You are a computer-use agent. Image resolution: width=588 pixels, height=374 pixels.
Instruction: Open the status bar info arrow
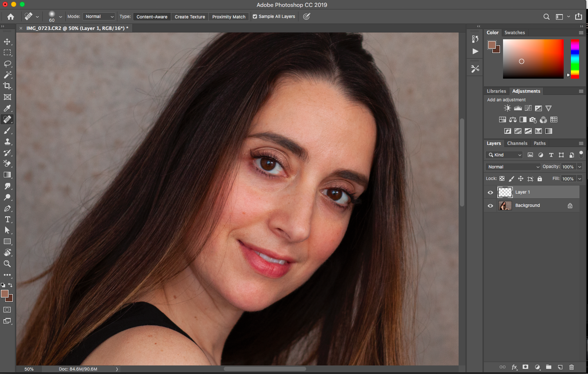(x=117, y=369)
